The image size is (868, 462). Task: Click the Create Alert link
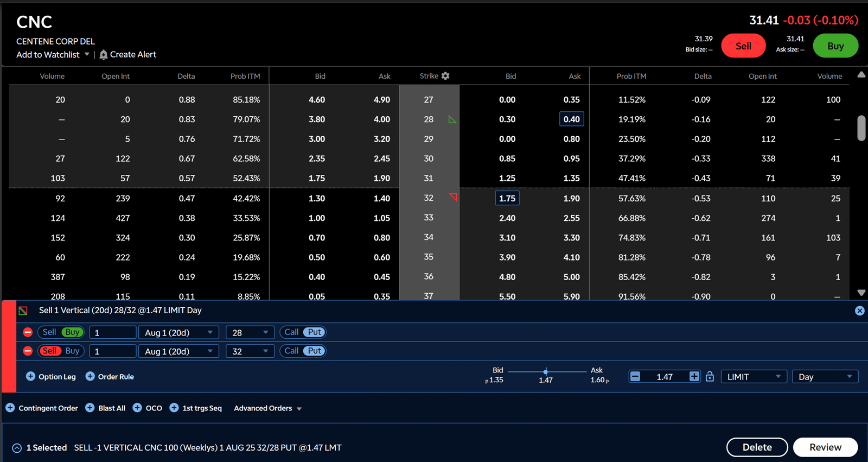tap(133, 54)
